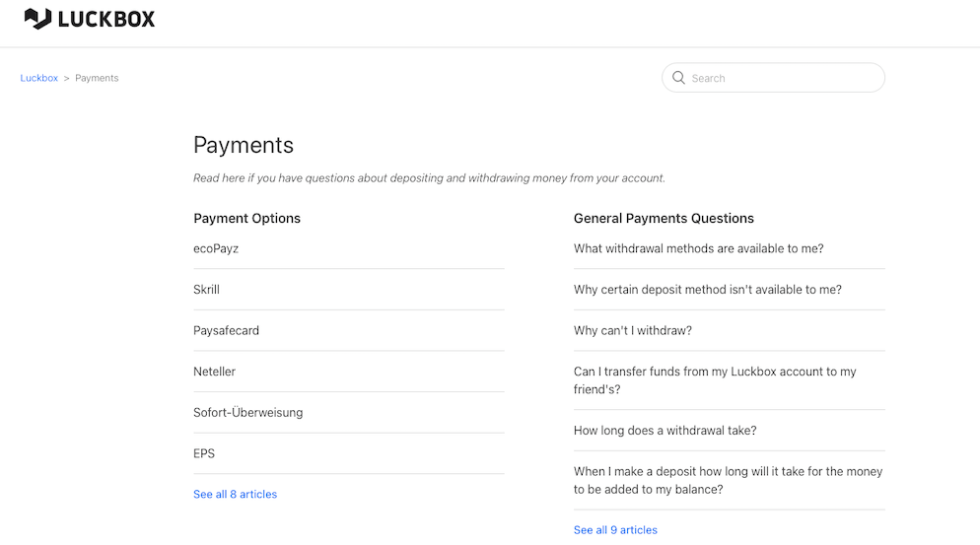Open the Payment Options section heading
This screenshot has width=980, height=545.
[x=246, y=218]
